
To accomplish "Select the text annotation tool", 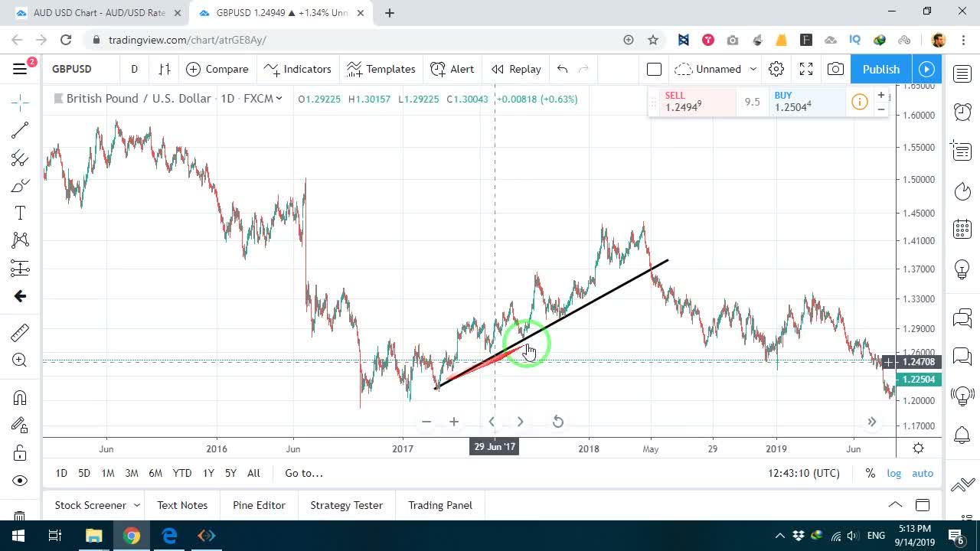I will point(20,214).
